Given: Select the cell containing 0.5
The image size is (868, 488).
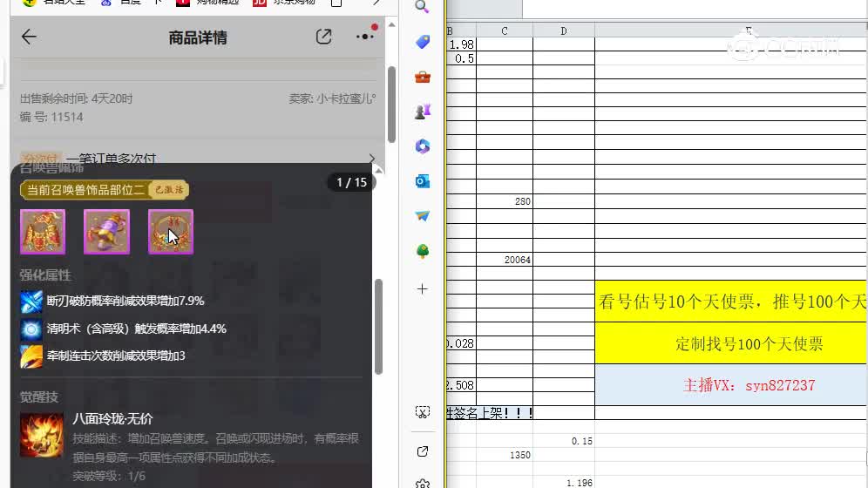Looking at the screenshot, I should (461, 58).
